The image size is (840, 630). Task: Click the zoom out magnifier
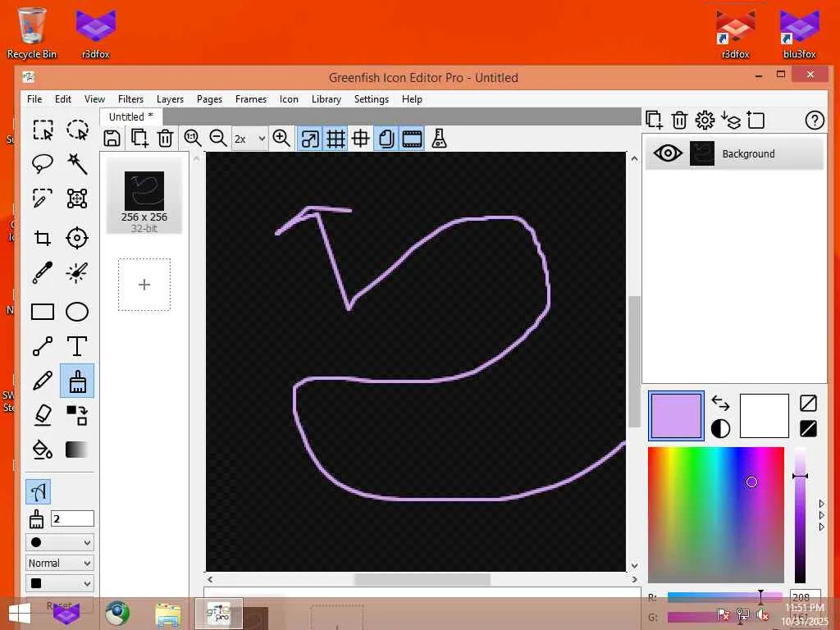pyautogui.click(x=218, y=138)
